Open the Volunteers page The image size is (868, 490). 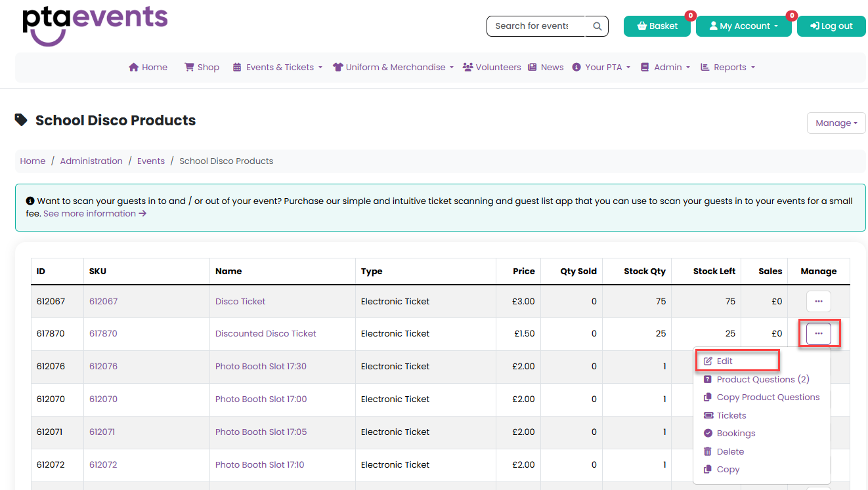[492, 67]
